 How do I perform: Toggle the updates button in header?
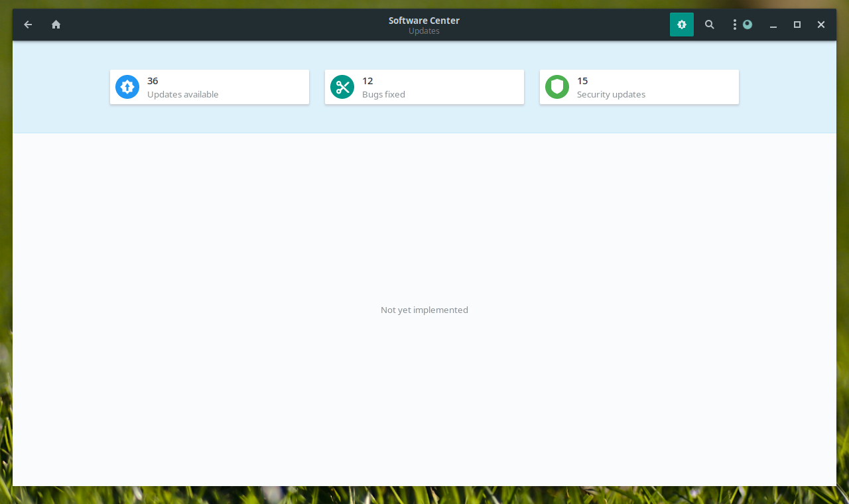coord(681,25)
